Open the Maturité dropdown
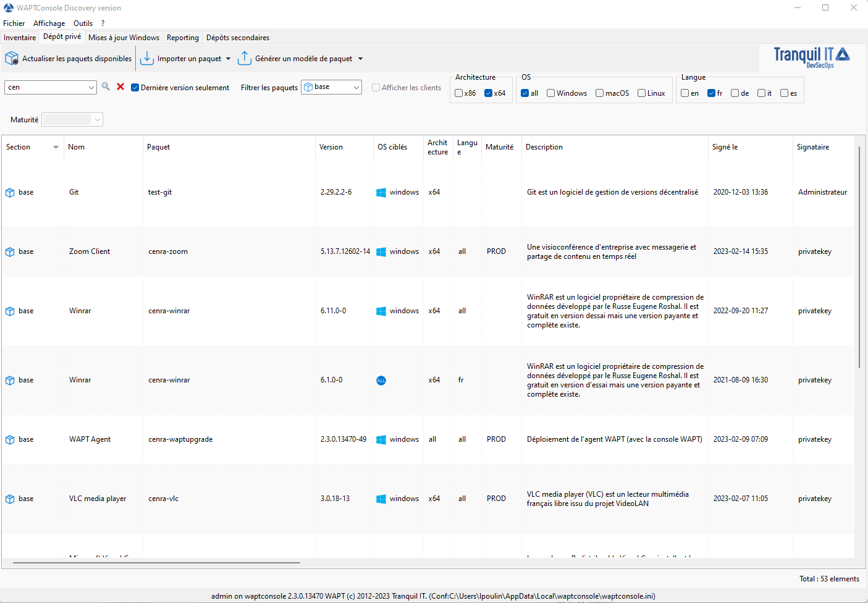The width and height of the screenshot is (868, 603). coord(72,120)
